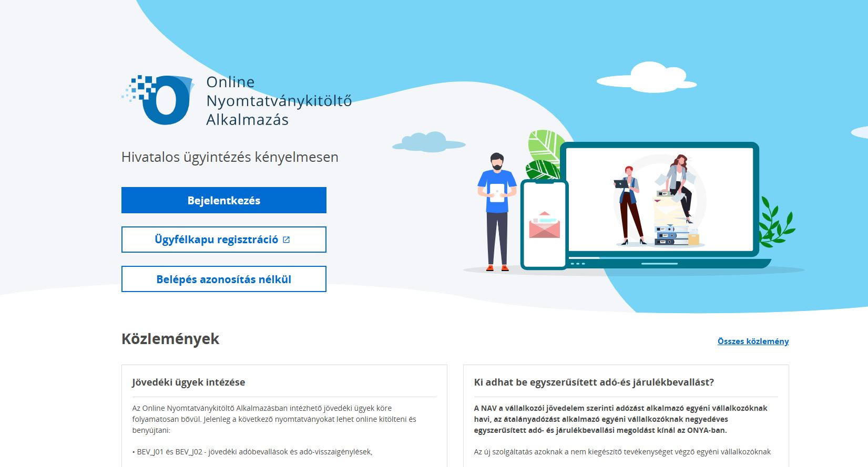Click the bold paragraph starting 'A NAV a vállalkozói'
Viewport: 868px width, 467px height.
pos(620,419)
